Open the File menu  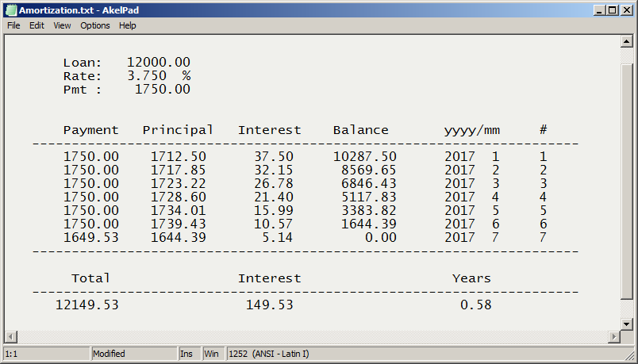[13, 25]
